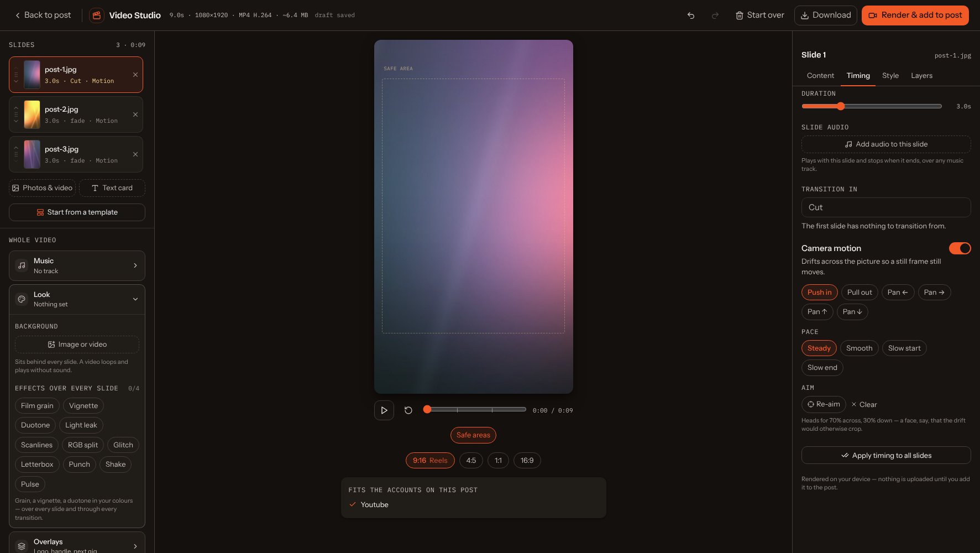Open the Layers tab

921,76
